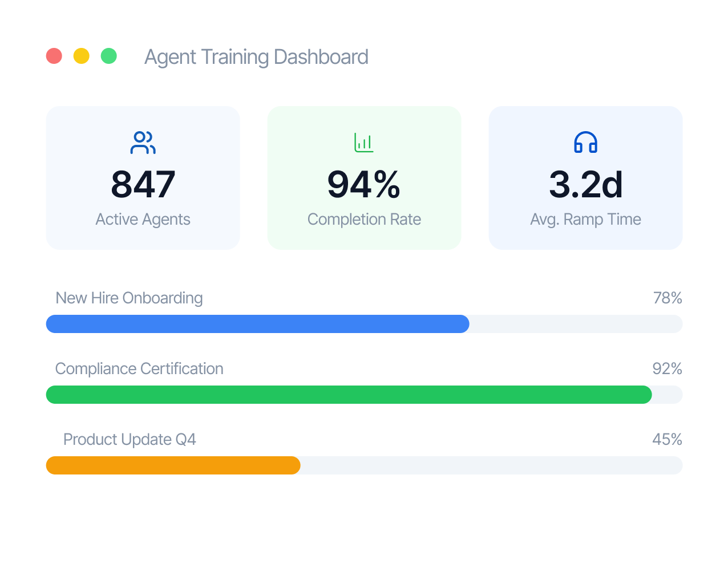Click the red window control dot

pyautogui.click(x=54, y=56)
